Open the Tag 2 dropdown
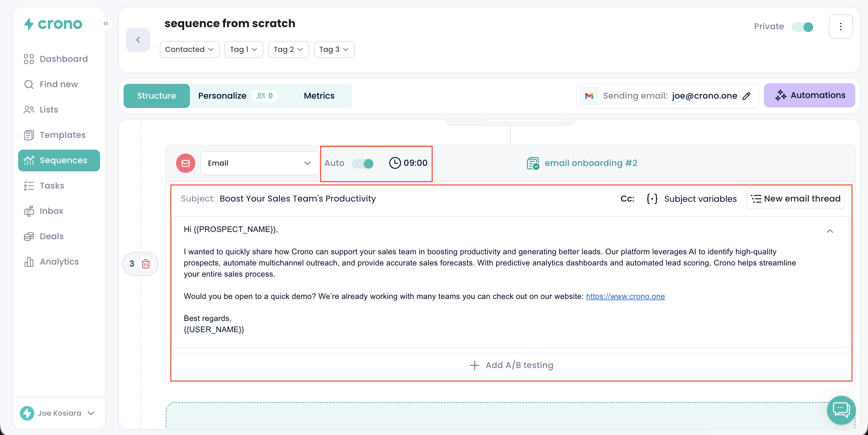Viewport: 868px width, 435px height. pyautogui.click(x=288, y=49)
